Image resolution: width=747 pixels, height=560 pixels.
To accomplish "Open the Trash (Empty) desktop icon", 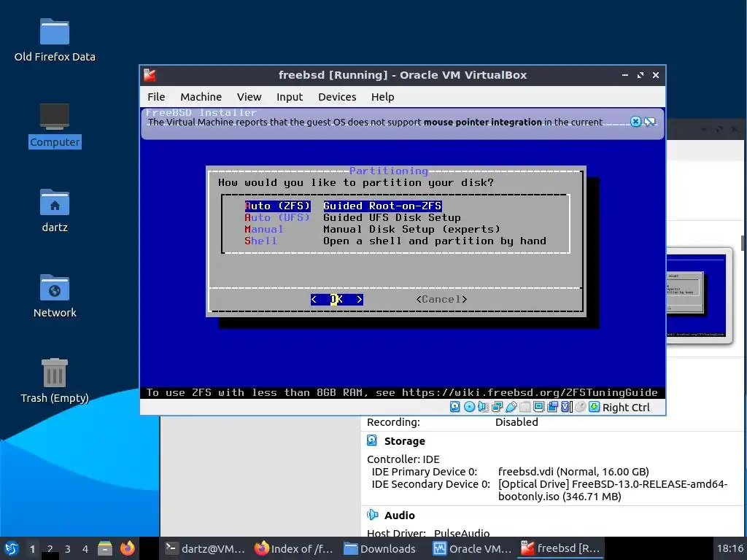I will pos(55,381).
